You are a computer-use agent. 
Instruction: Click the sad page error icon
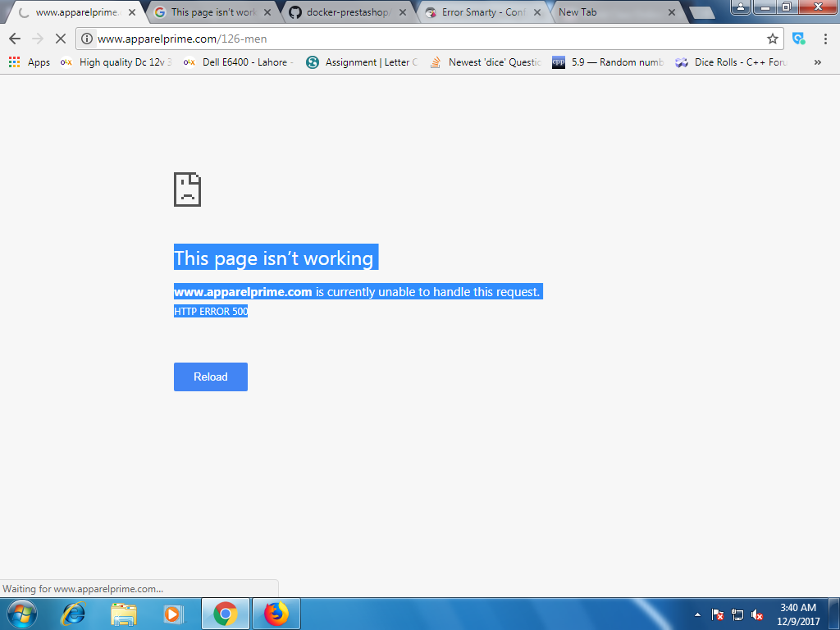pos(188,189)
